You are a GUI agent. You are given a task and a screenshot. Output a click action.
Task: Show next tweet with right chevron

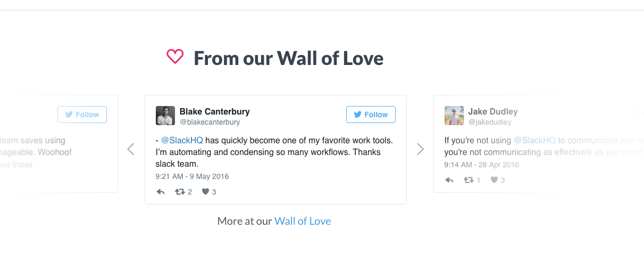tap(420, 149)
